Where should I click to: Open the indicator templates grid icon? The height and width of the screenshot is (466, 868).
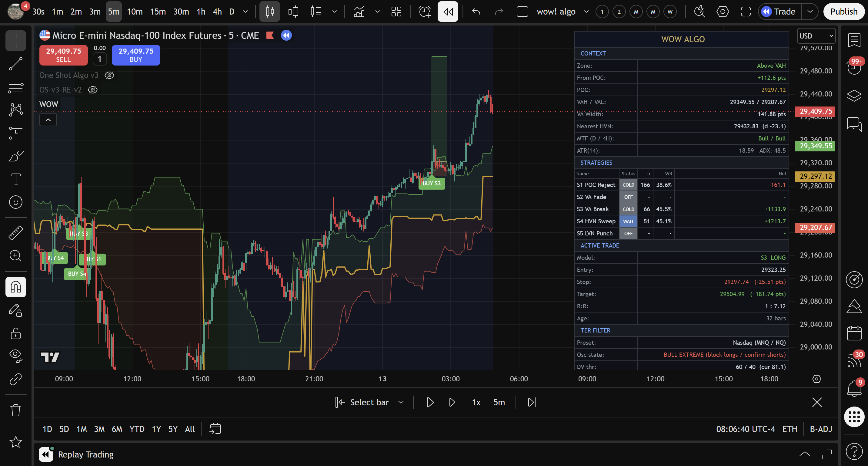coord(396,12)
